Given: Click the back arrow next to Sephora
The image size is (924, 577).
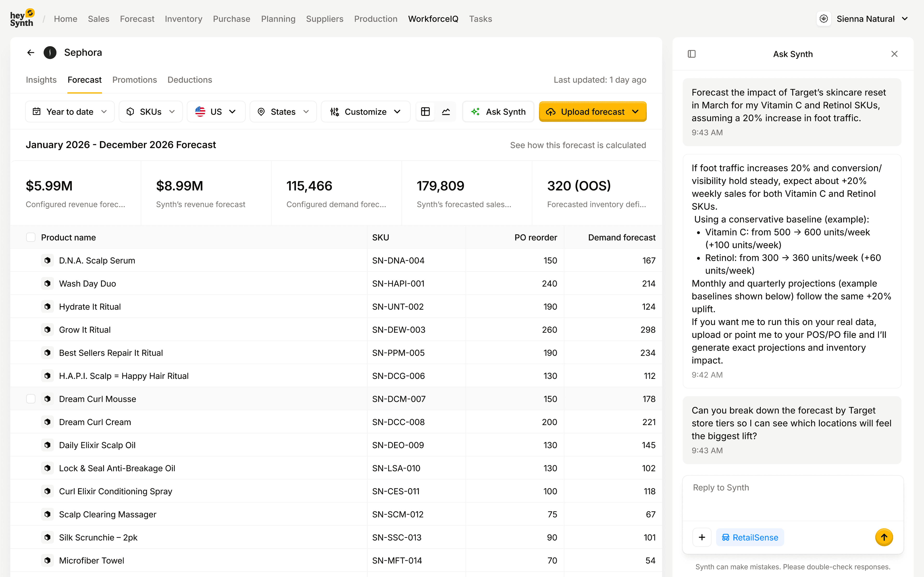Looking at the screenshot, I should click(31, 53).
